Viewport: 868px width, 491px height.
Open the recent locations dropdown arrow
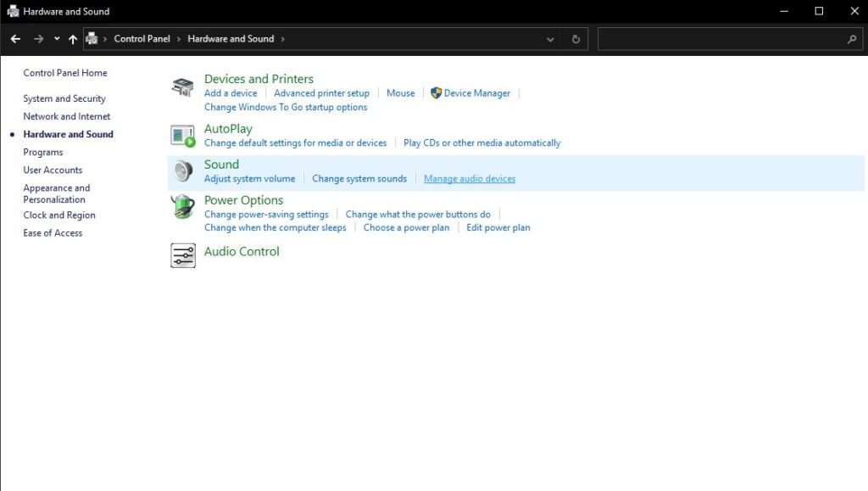coord(57,39)
